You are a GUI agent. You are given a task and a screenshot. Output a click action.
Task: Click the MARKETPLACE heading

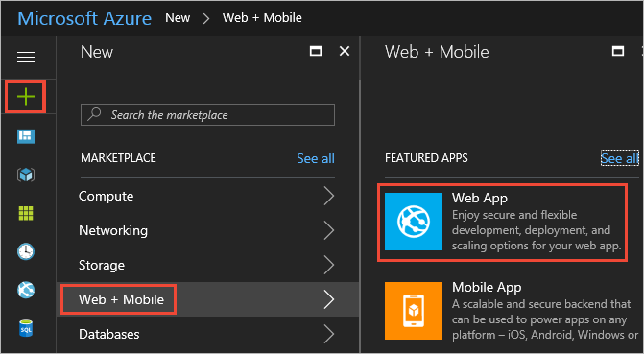118,158
